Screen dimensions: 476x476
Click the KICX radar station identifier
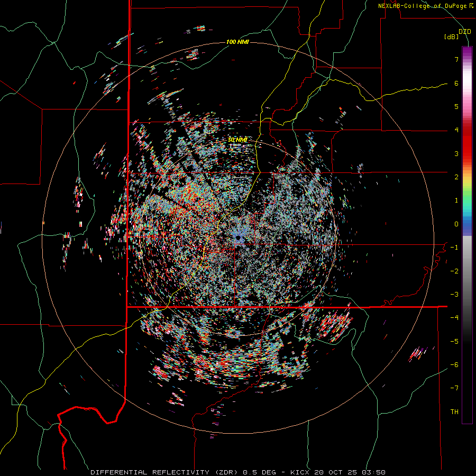pos(300,472)
